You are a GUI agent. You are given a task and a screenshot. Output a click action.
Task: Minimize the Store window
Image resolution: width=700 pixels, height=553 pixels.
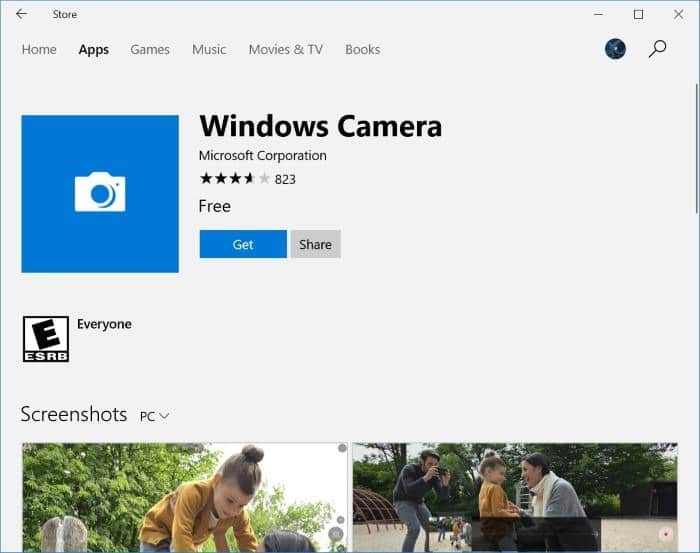[598, 14]
